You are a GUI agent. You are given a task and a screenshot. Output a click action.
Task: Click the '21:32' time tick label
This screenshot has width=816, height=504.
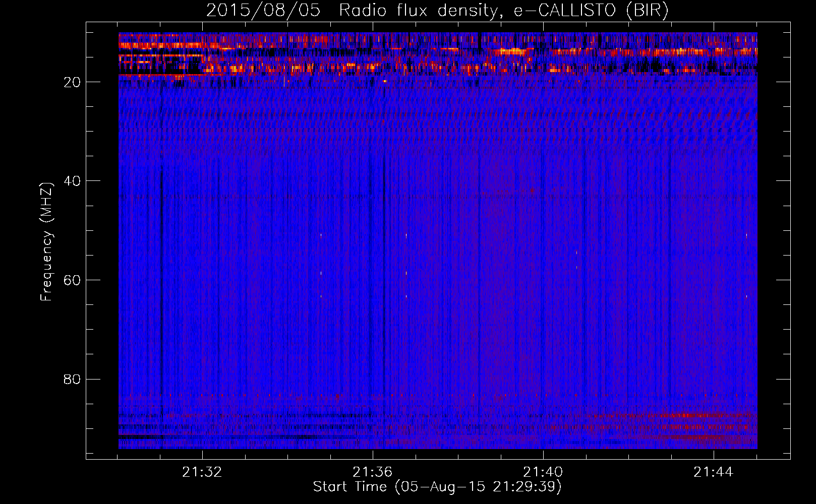(x=202, y=472)
